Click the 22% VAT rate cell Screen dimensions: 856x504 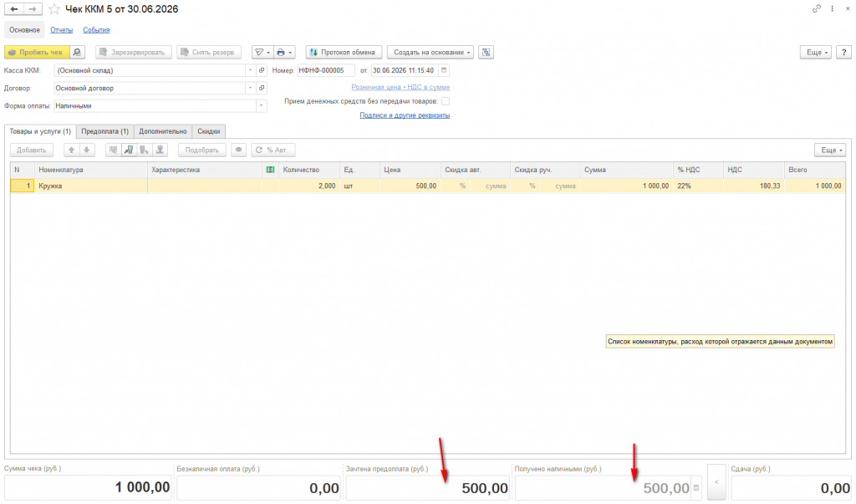tap(698, 186)
